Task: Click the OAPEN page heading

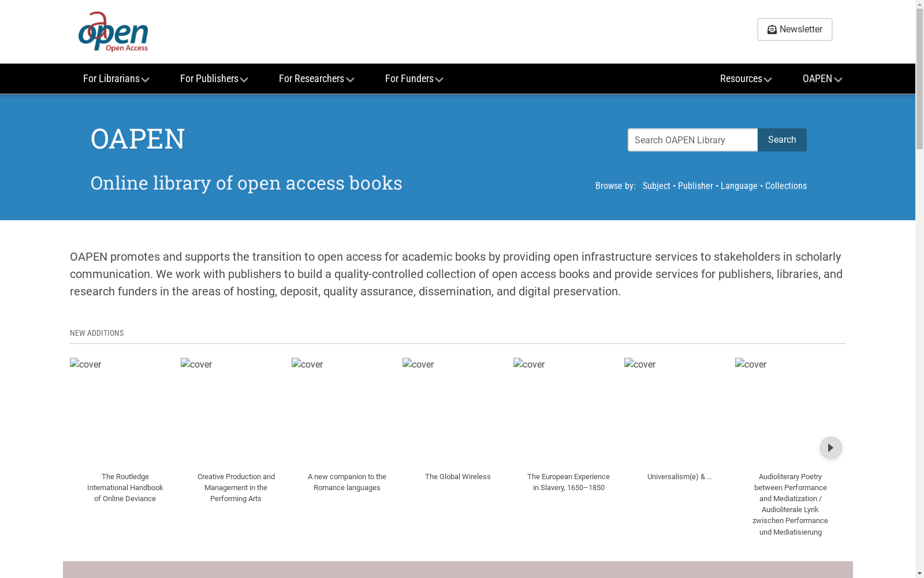Action: pyautogui.click(x=138, y=139)
